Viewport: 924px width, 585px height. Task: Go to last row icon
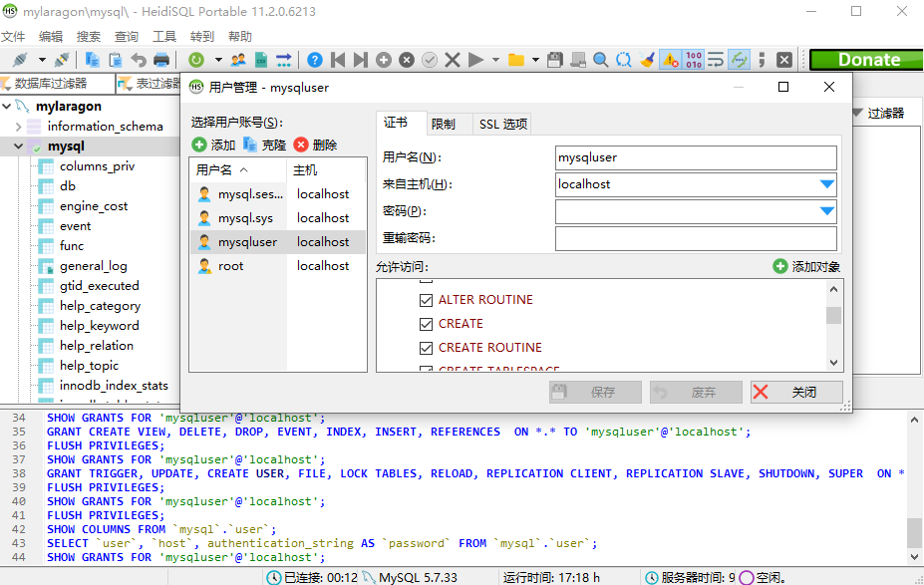pyautogui.click(x=361, y=60)
